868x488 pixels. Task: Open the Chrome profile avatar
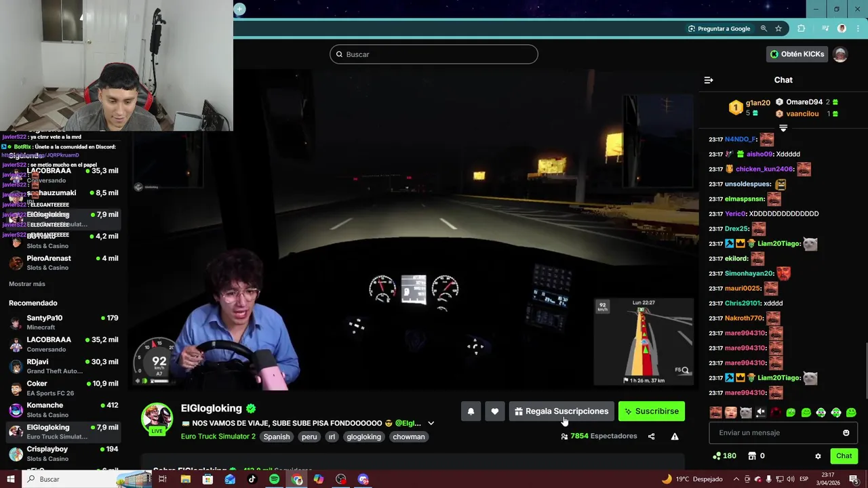842,28
